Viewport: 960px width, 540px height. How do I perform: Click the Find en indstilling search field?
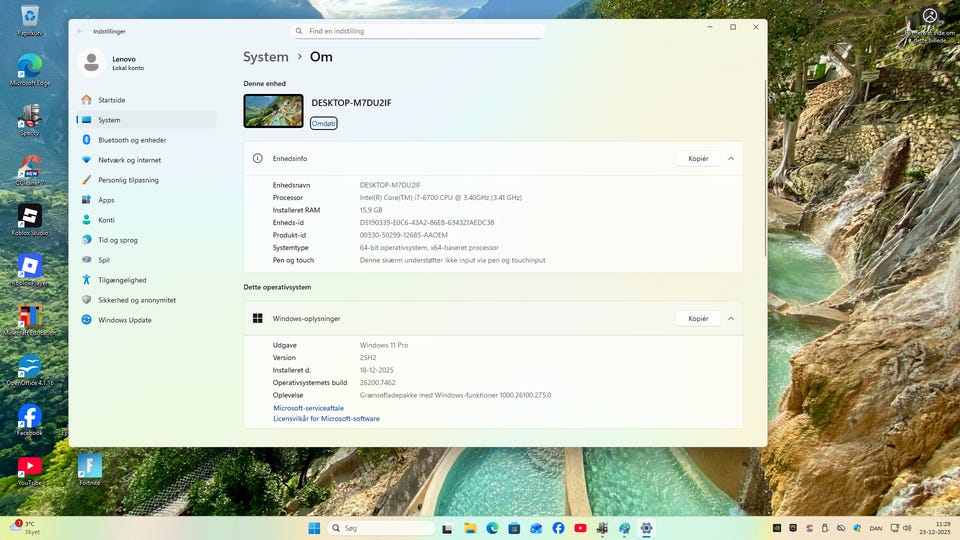420,31
